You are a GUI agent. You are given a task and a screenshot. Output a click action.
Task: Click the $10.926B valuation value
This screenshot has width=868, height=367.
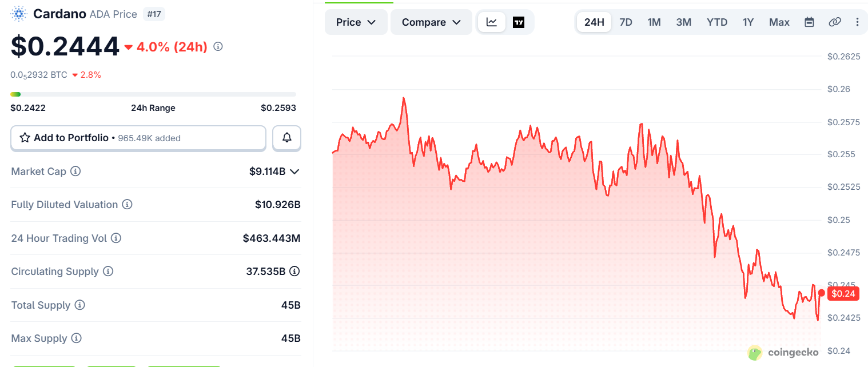278,205
